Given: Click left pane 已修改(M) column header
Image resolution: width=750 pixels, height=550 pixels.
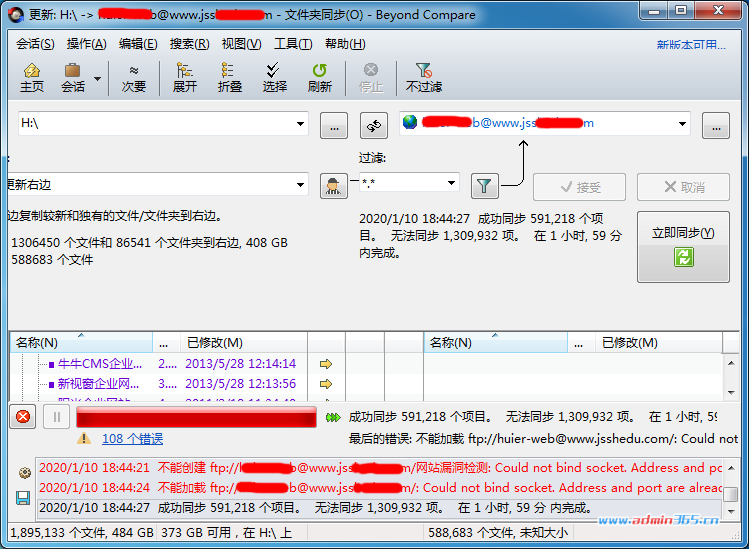Looking at the screenshot, I should [244, 343].
